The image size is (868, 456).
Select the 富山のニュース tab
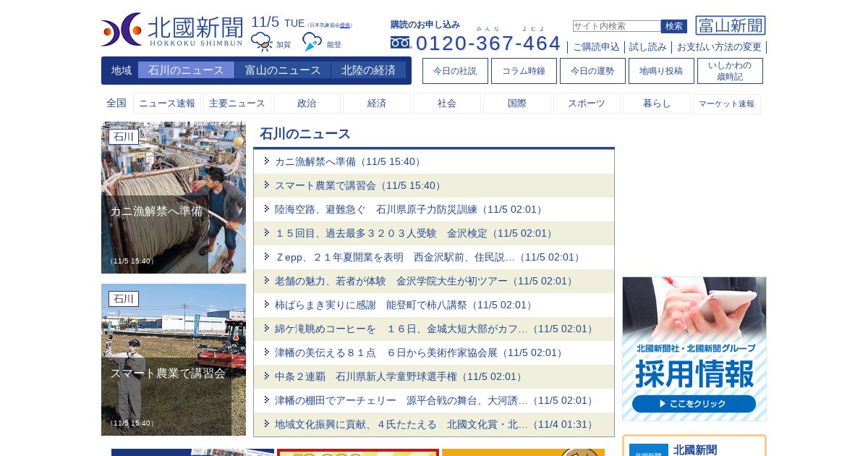(x=283, y=70)
